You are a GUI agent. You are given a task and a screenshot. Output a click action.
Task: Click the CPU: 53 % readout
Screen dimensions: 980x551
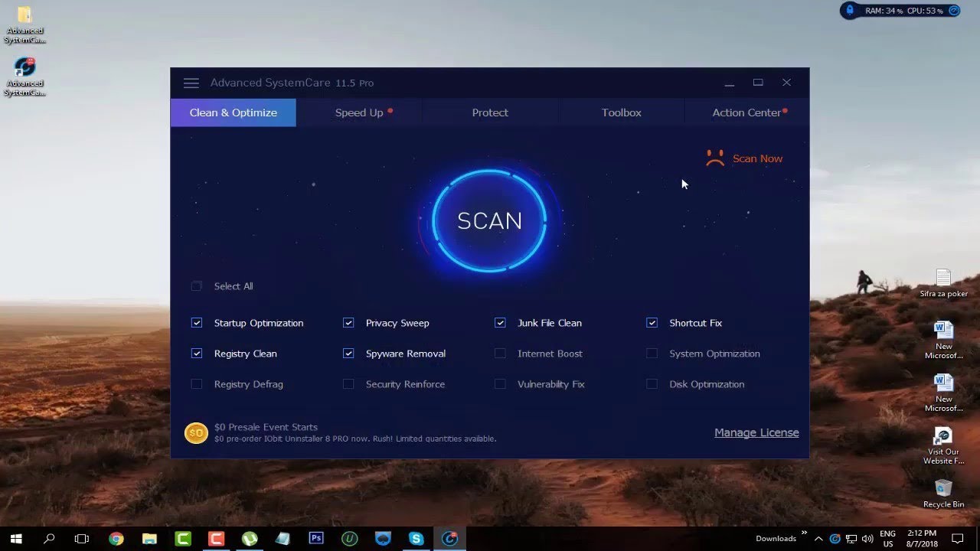925,11
